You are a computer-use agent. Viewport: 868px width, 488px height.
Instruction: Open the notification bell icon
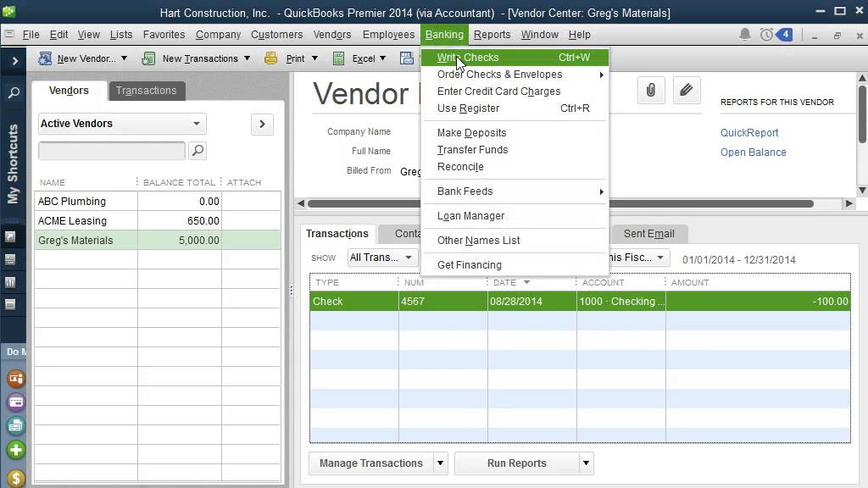pos(744,35)
